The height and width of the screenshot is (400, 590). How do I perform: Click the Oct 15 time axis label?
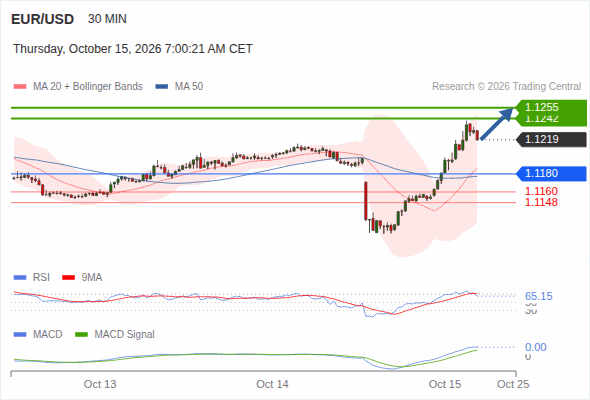[x=445, y=384]
